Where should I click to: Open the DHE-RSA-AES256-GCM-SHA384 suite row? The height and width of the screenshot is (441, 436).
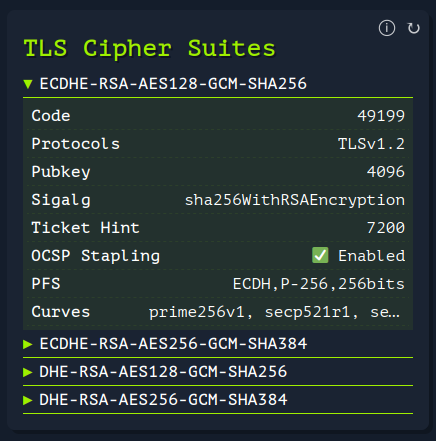pos(218,400)
